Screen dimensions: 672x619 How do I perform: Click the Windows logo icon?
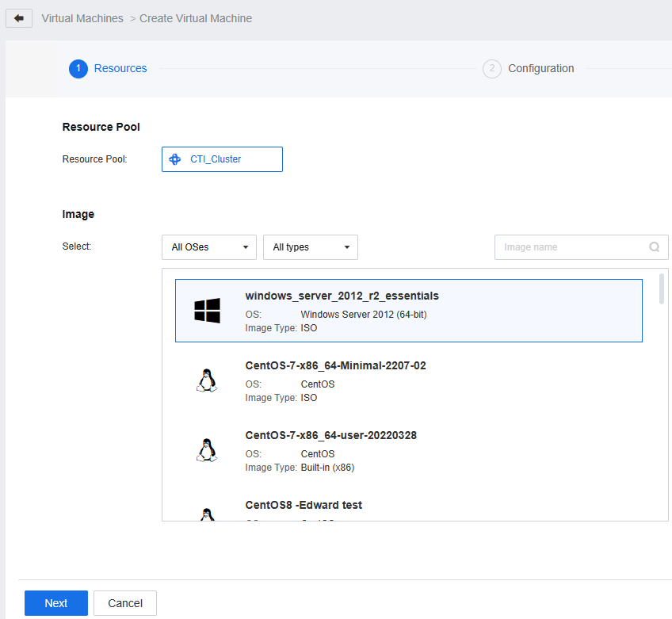tap(207, 311)
